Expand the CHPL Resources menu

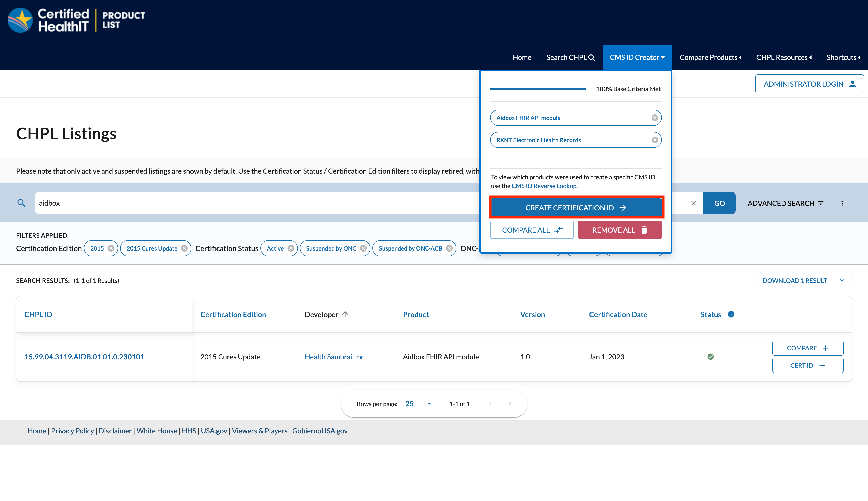coord(784,57)
